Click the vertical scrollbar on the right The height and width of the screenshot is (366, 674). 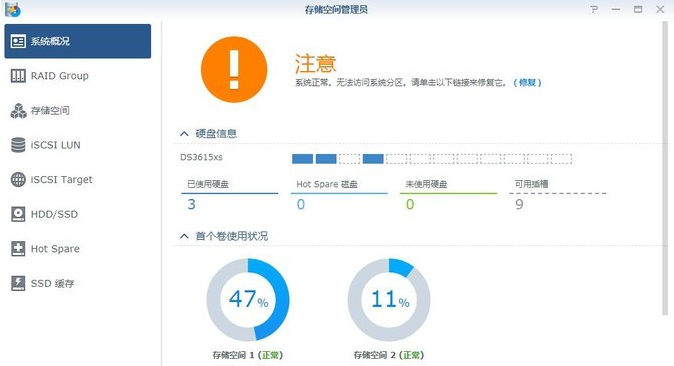point(665,169)
